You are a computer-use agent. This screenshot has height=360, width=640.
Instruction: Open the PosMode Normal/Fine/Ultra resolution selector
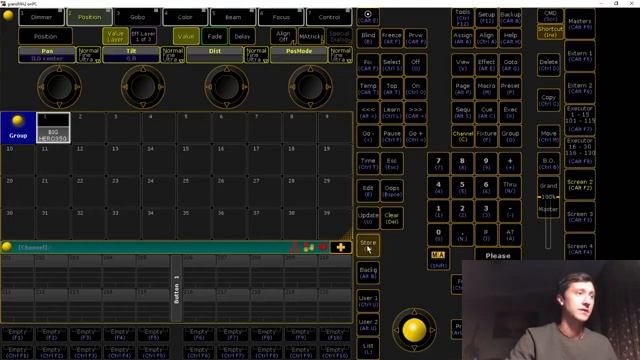340,55
